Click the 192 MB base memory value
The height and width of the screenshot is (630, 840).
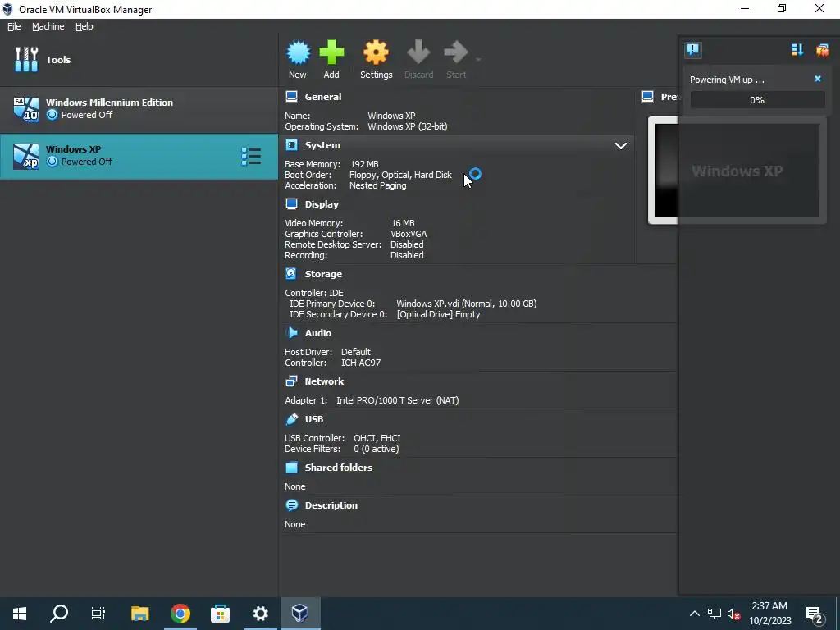click(364, 164)
